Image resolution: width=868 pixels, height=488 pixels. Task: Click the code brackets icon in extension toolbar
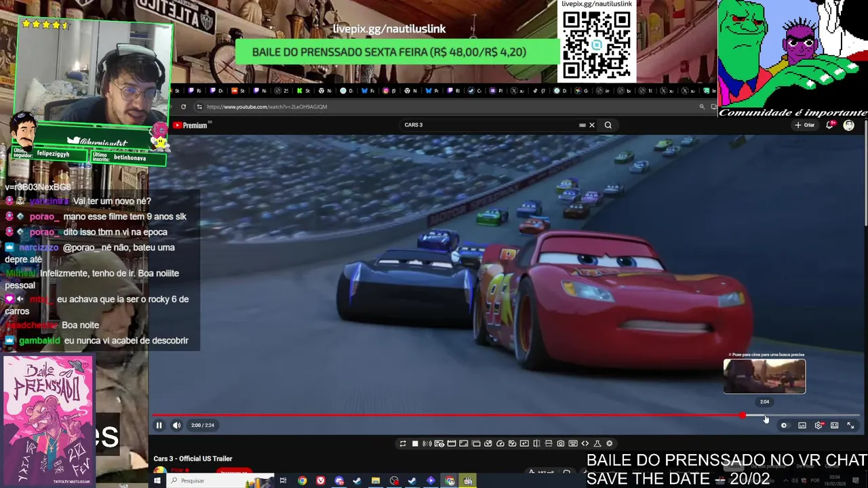coord(585,443)
